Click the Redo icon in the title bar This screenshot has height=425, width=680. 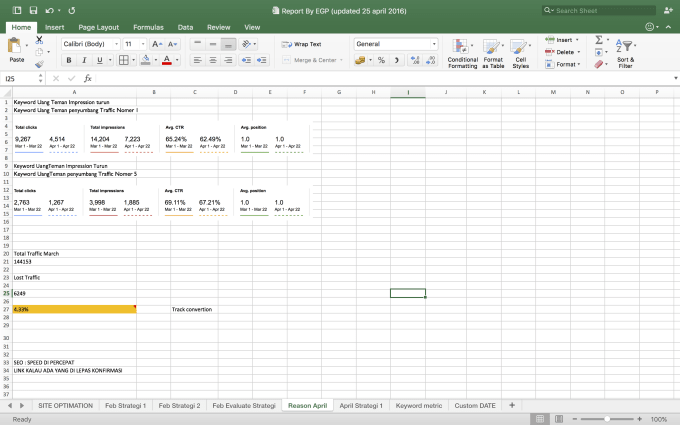(72, 10)
